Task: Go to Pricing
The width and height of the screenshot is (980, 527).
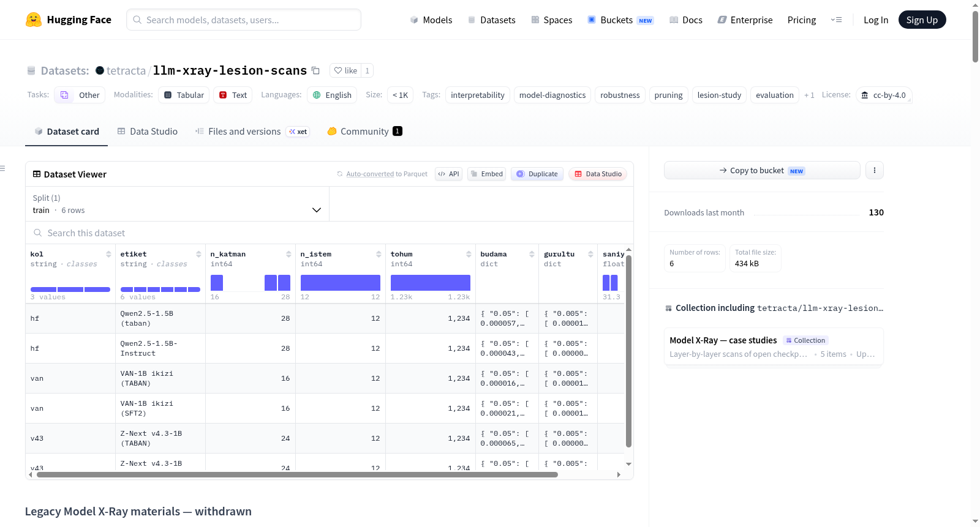Action: pyautogui.click(x=802, y=20)
